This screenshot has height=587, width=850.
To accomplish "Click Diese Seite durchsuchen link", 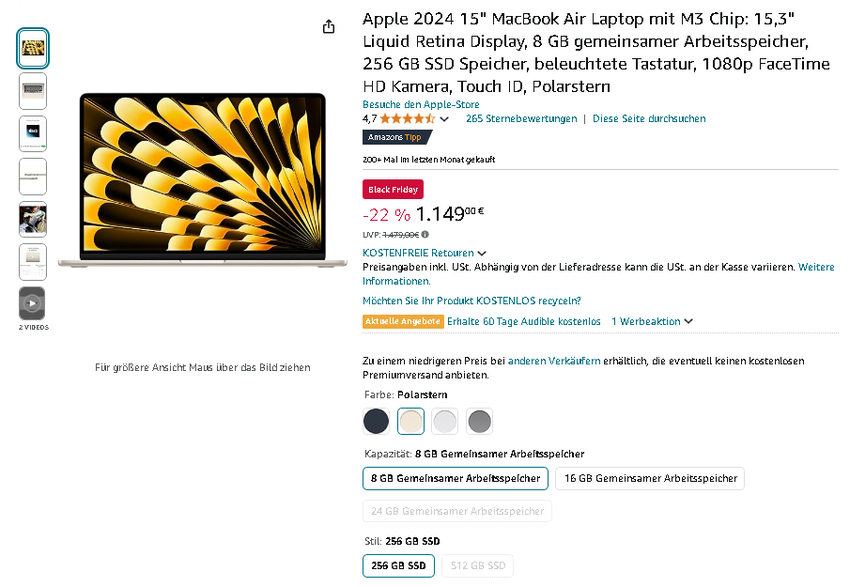I will click(x=649, y=119).
